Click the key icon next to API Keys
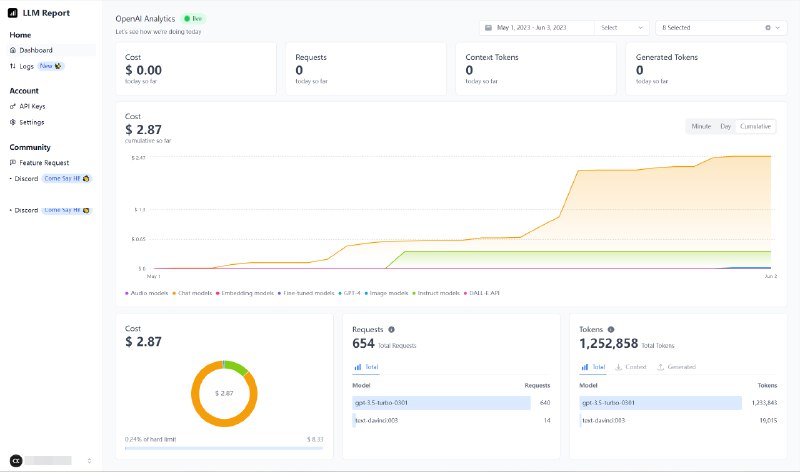The image size is (800, 472). 13,106
